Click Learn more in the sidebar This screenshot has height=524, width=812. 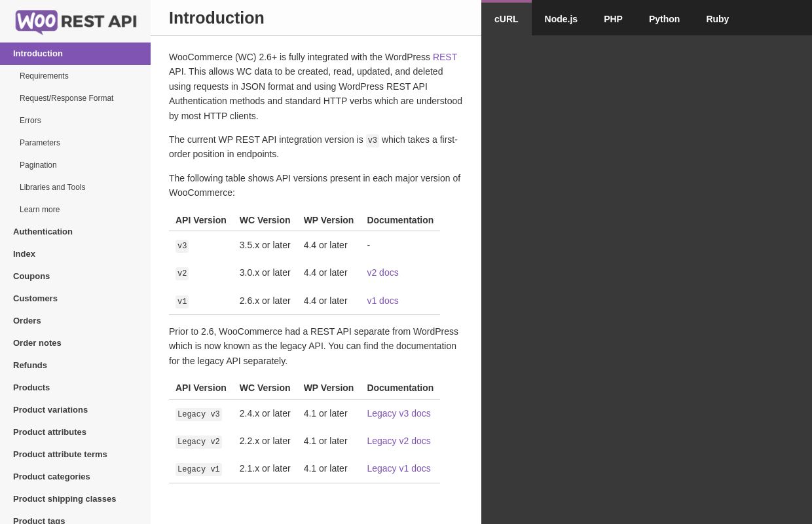pos(75,210)
